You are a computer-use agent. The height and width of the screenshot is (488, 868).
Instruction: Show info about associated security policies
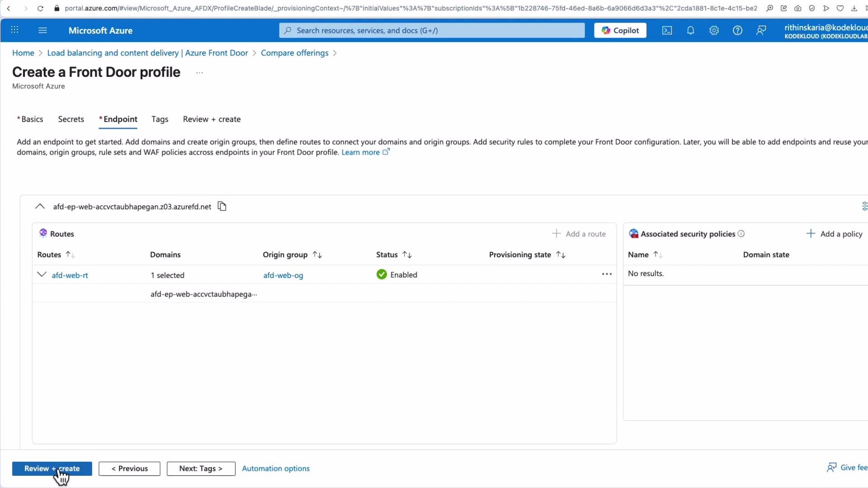(x=741, y=234)
